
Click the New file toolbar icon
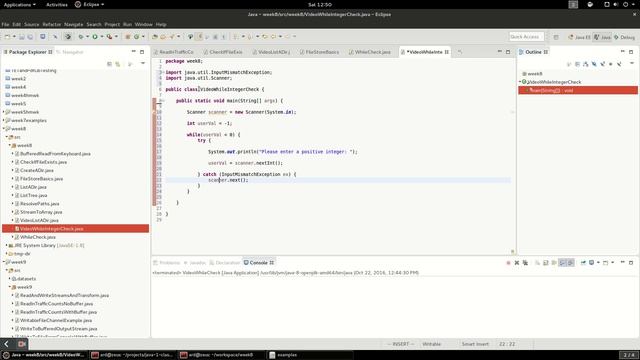coord(7,37)
